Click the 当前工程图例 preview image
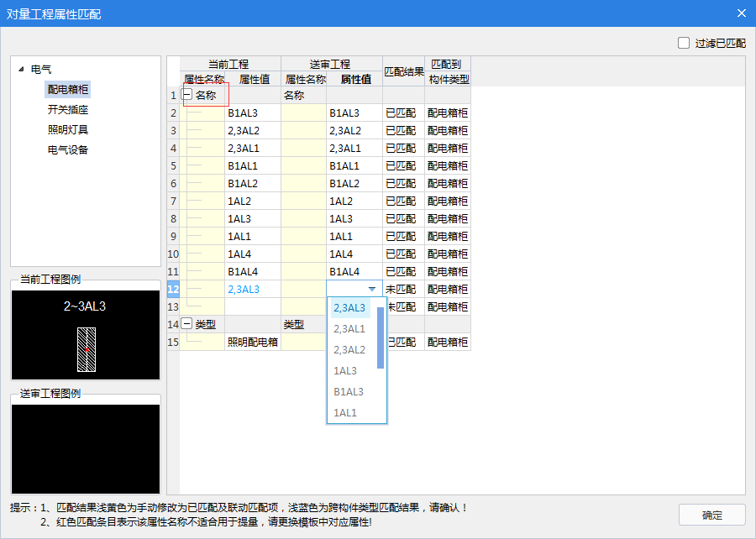Screen dimensions: 756x539 click(x=85, y=334)
